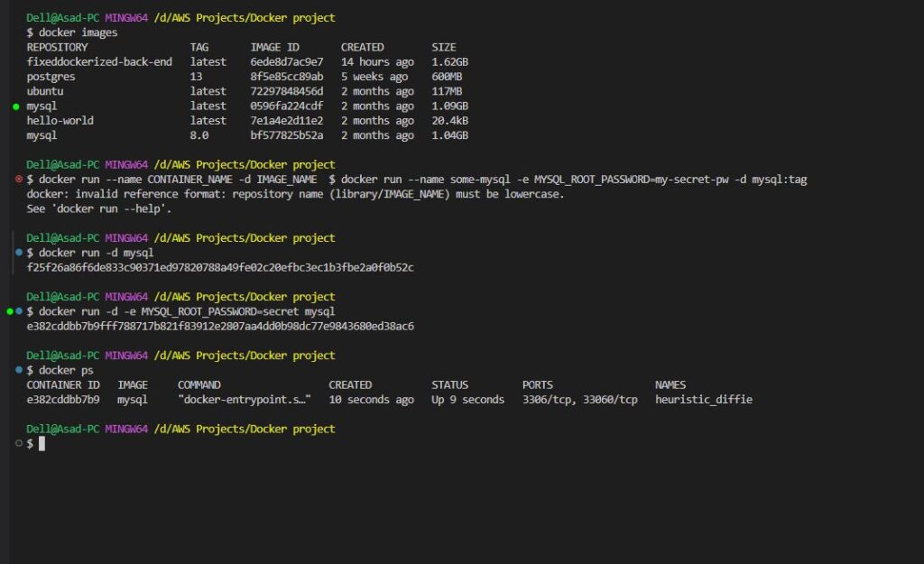Screen dimensions: 924x564
Task: Click the '3306/tcp, 33060/tcp' ports value
Action: (580, 400)
